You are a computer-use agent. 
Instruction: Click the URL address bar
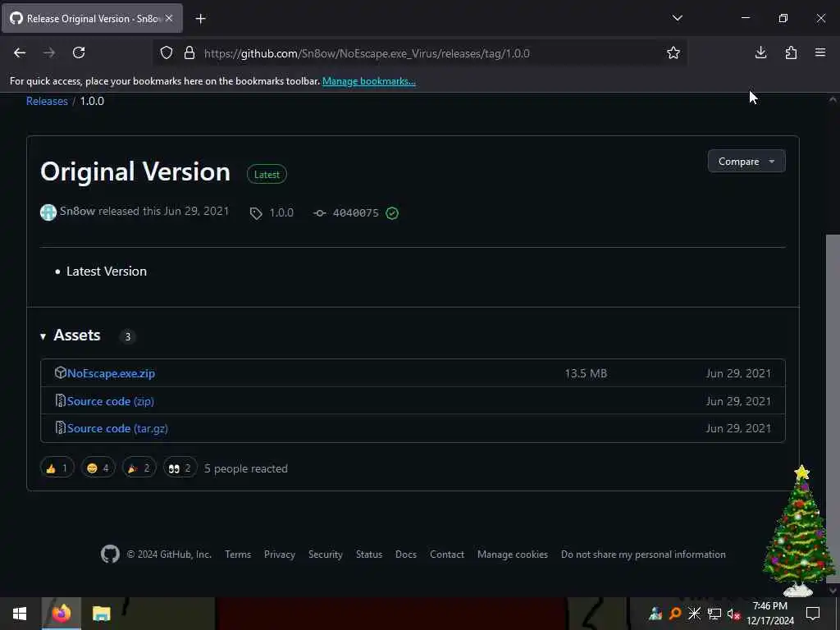click(420, 53)
